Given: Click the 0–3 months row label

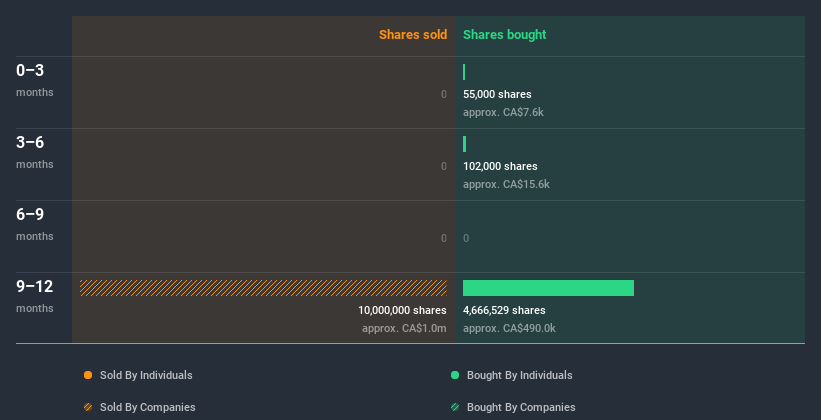Looking at the screenshot, I should [x=35, y=80].
